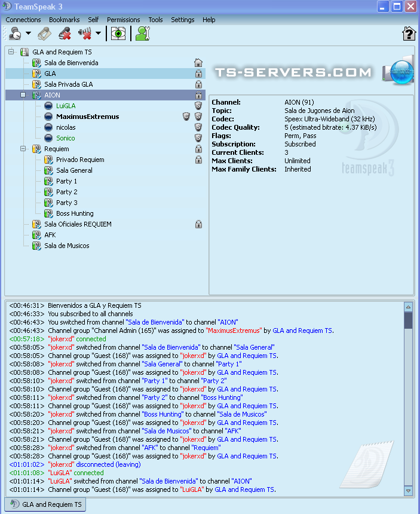
Task: Open the Tools menu
Action: pos(155,20)
